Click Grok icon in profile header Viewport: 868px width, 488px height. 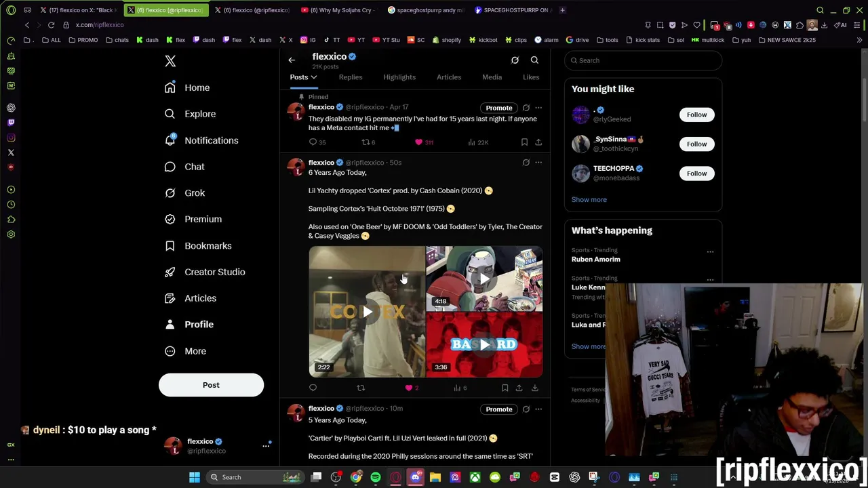tap(515, 60)
